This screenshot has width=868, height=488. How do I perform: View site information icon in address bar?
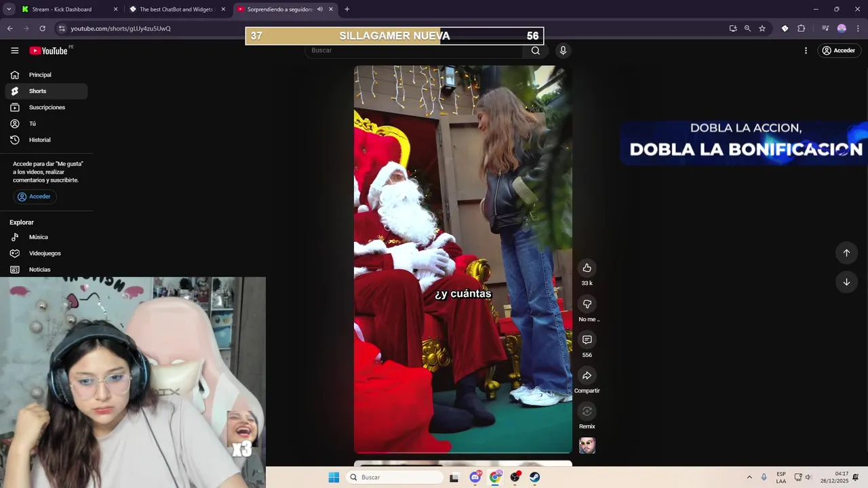coord(62,28)
